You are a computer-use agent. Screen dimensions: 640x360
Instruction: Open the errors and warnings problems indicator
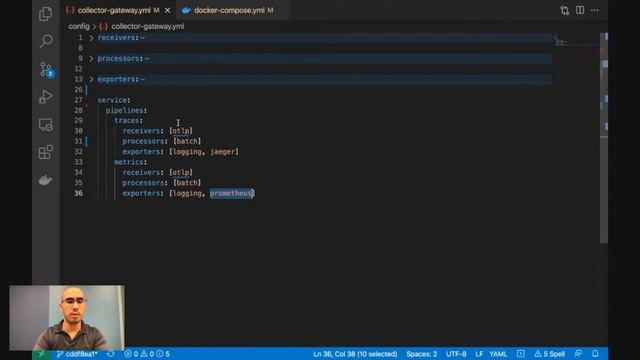147,354
